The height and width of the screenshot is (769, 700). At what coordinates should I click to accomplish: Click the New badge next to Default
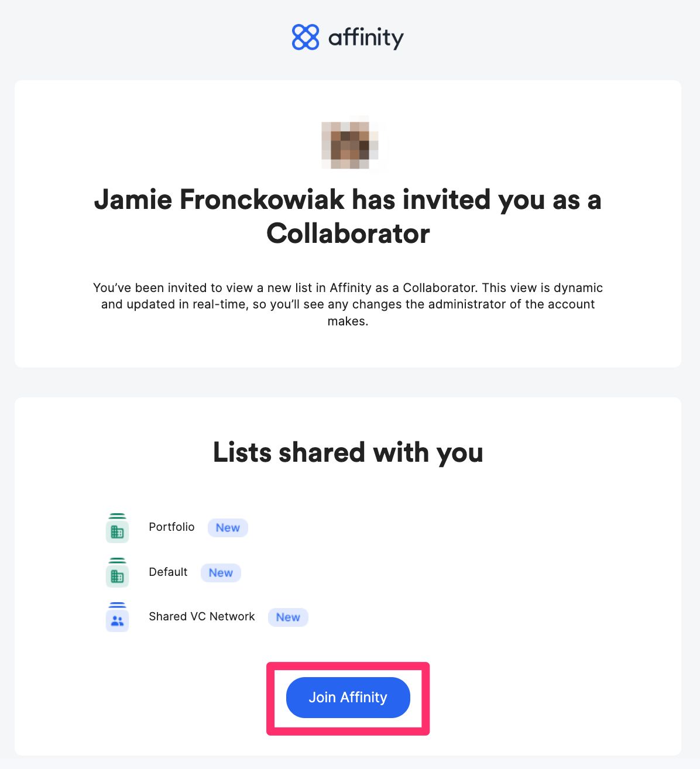(221, 572)
